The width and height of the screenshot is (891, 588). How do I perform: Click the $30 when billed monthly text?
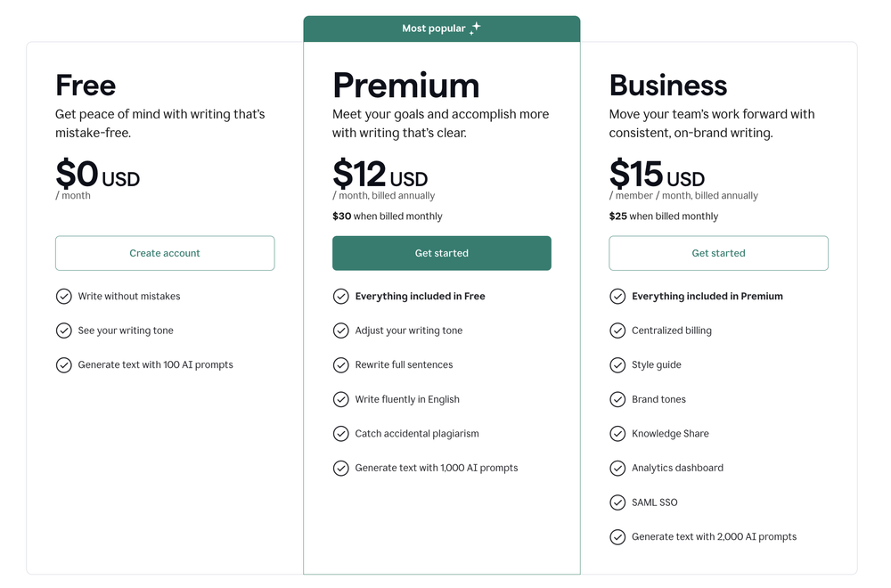[388, 216]
